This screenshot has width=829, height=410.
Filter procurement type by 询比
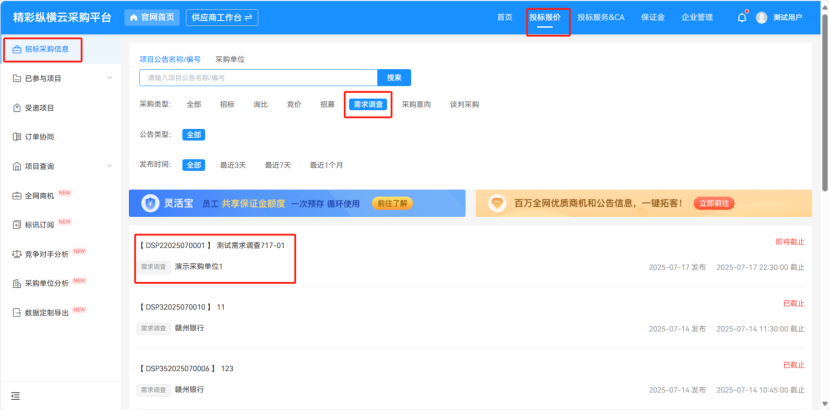(261, 105)
